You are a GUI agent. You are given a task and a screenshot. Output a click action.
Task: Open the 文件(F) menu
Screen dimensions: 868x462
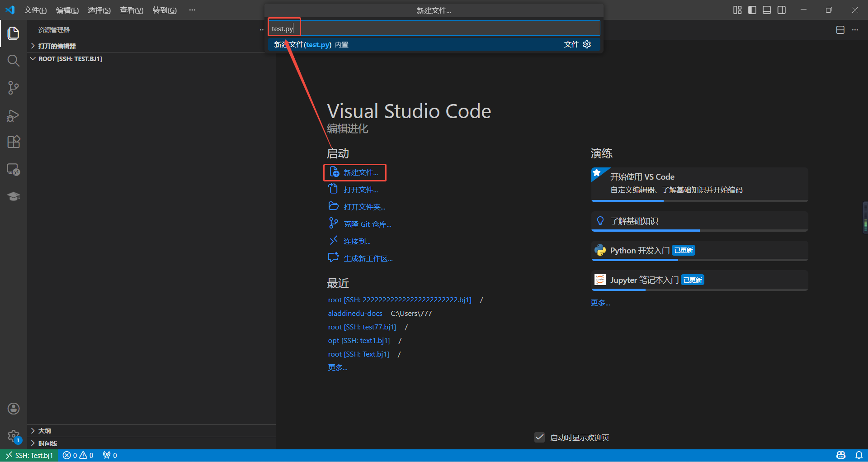coord(35,10)
